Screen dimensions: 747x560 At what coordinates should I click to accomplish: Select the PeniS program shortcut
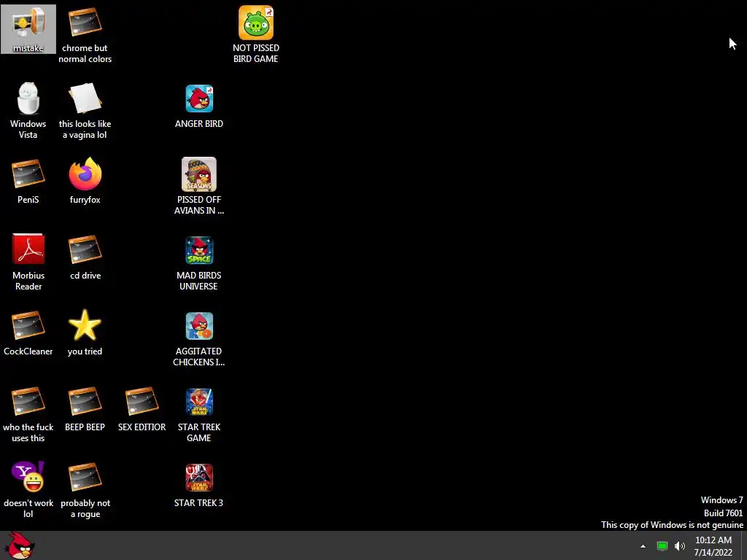28,181
